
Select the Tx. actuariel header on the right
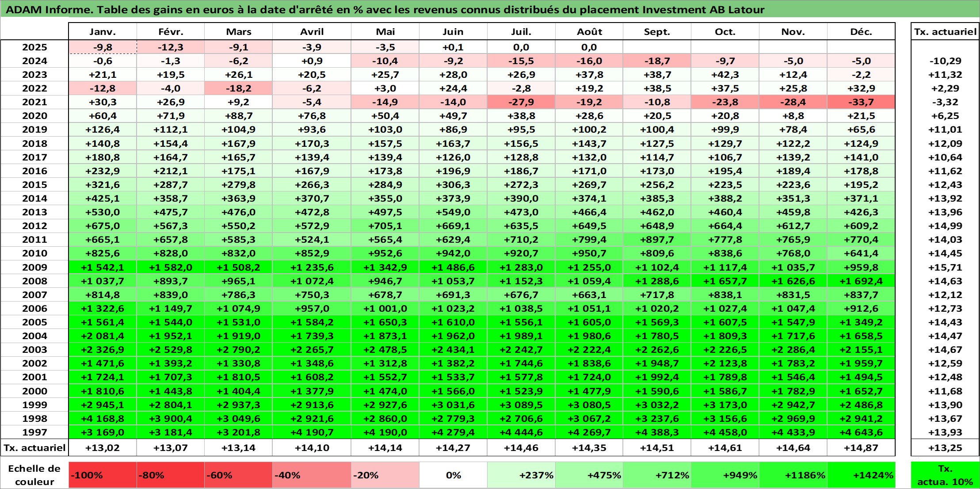945,31
